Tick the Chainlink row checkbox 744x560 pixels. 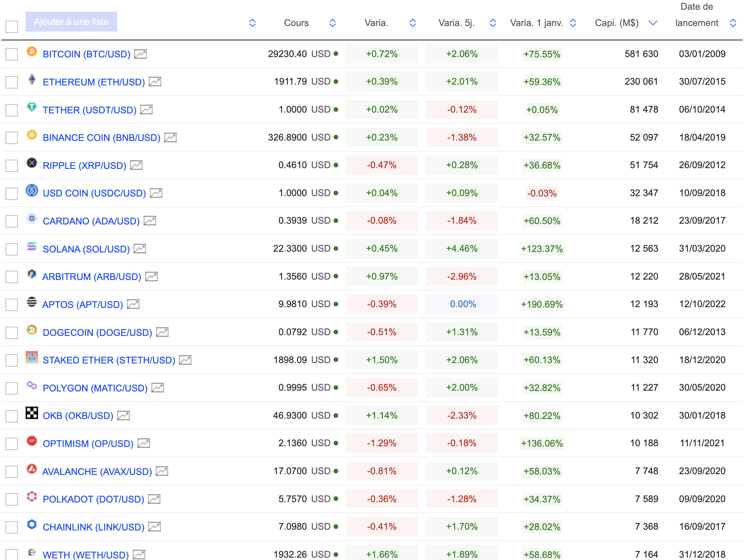click(12, 527)
